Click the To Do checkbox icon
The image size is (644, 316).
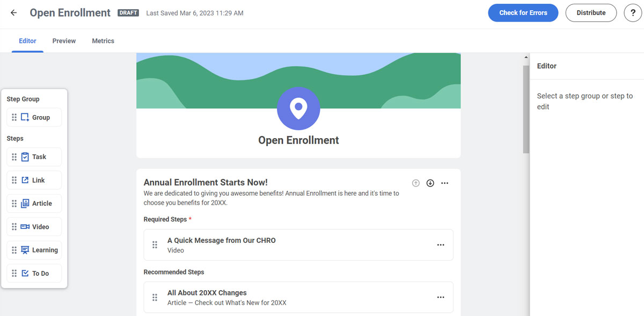coord(25,273)
